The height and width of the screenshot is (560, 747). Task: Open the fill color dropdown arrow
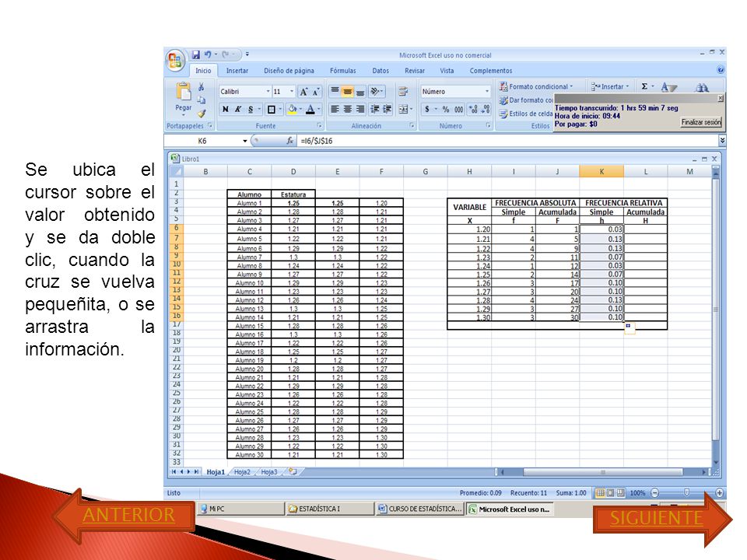(300, 110)
